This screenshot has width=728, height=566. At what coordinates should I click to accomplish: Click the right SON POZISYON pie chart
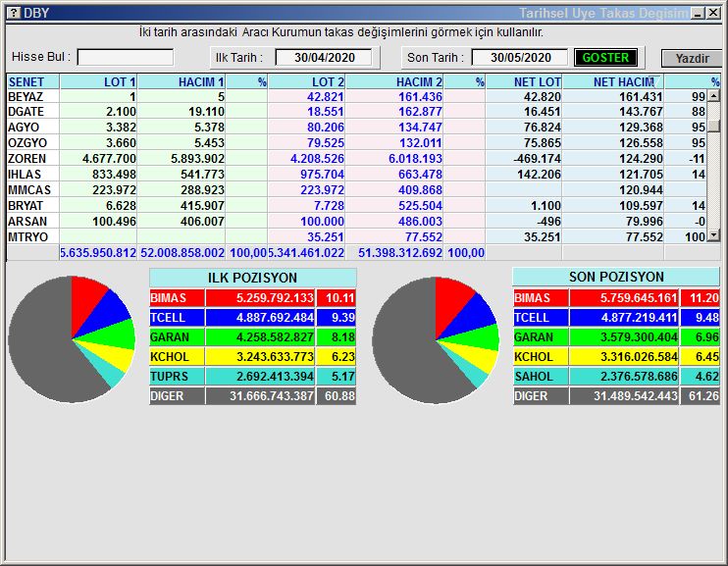pos(436,340)
